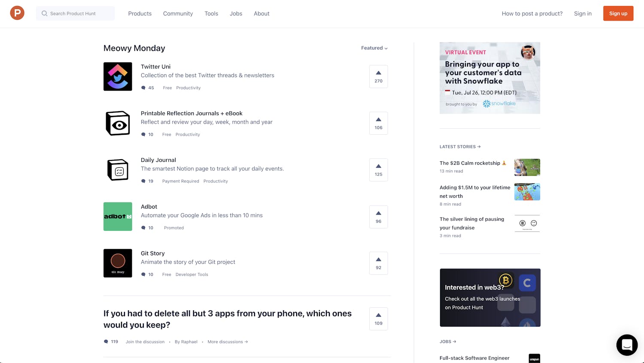Click the comment icon on the apps discussion

click(106, 342)
